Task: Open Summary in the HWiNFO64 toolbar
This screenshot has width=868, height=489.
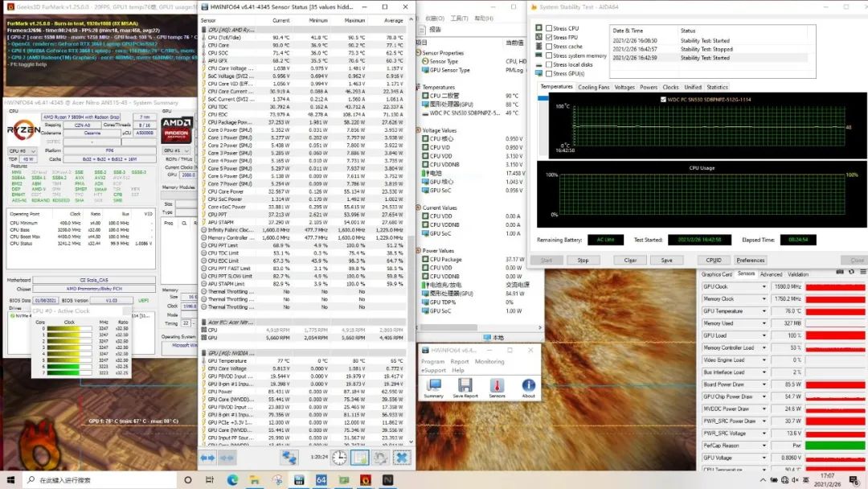Action: (433, 386)
